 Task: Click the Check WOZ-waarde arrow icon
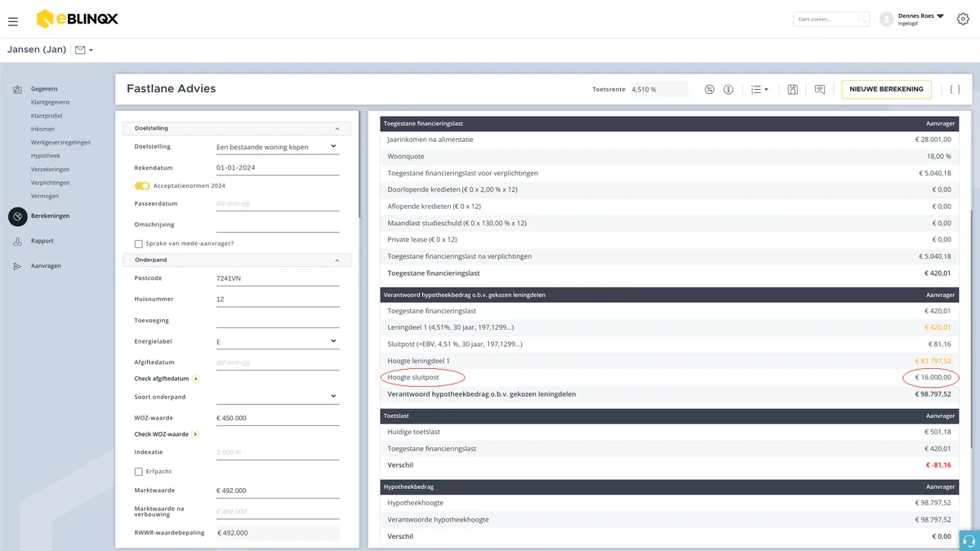pos(195,434)
